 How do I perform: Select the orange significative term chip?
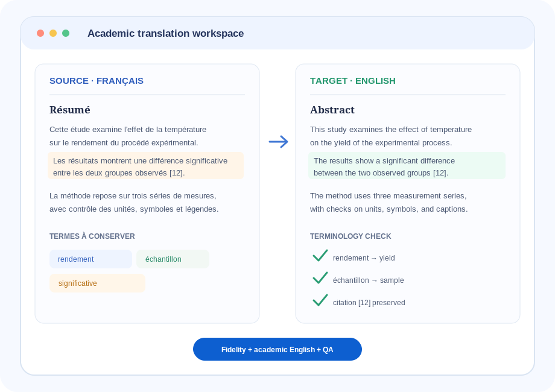point(97,283)
